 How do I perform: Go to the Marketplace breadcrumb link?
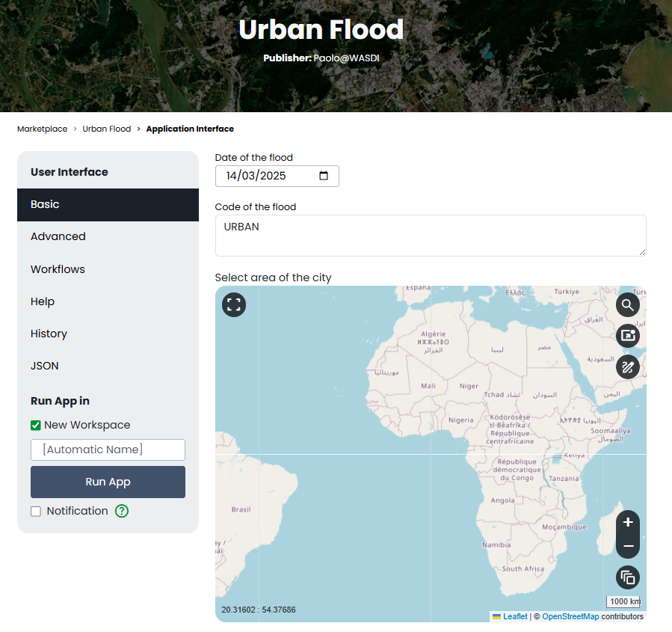tap(43, 129)
